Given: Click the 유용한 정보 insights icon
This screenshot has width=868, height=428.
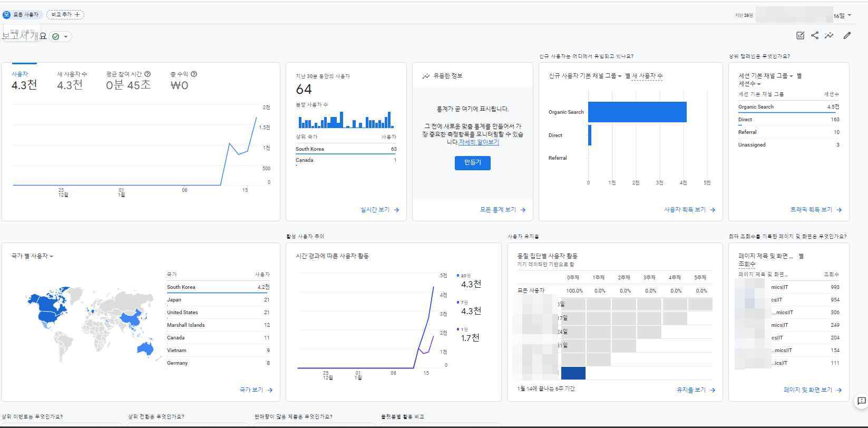Looking at the screenshot, I should point(426,76).
